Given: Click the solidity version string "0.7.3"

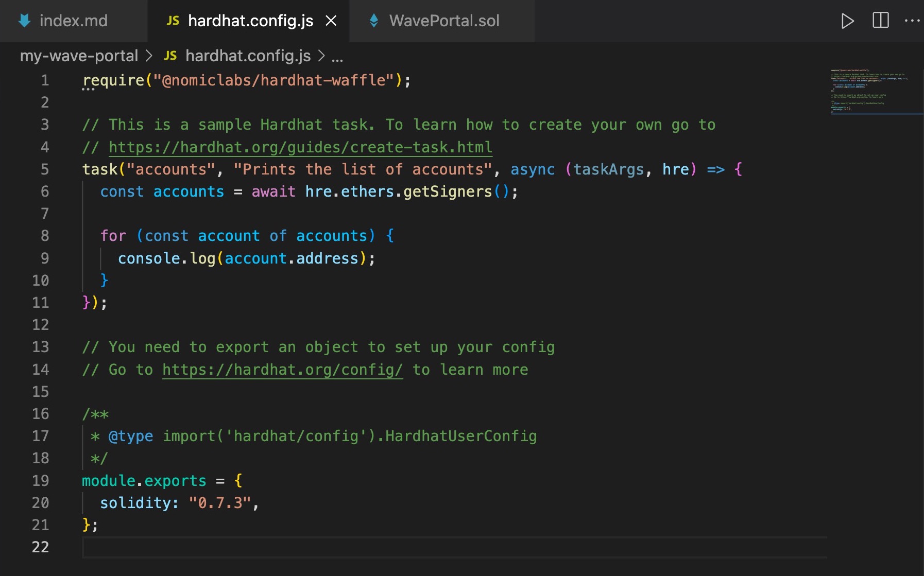Looking at the screenshot, I should point(220,502).
